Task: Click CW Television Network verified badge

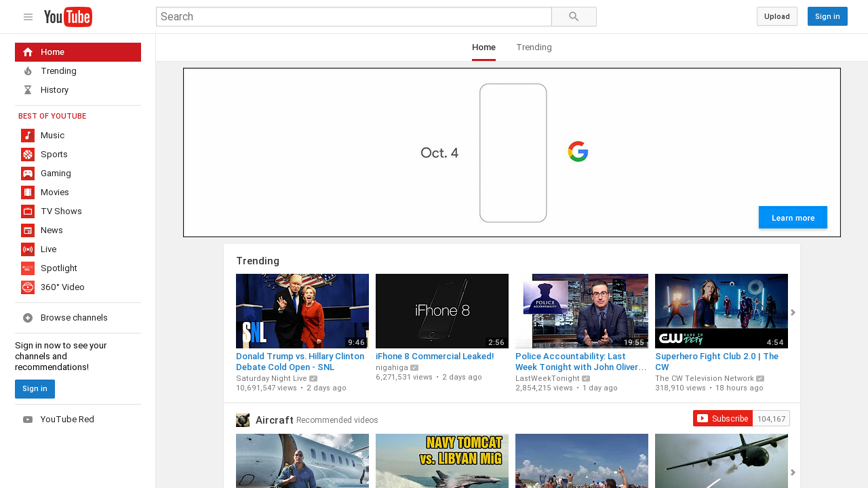Action: (761, 379)
